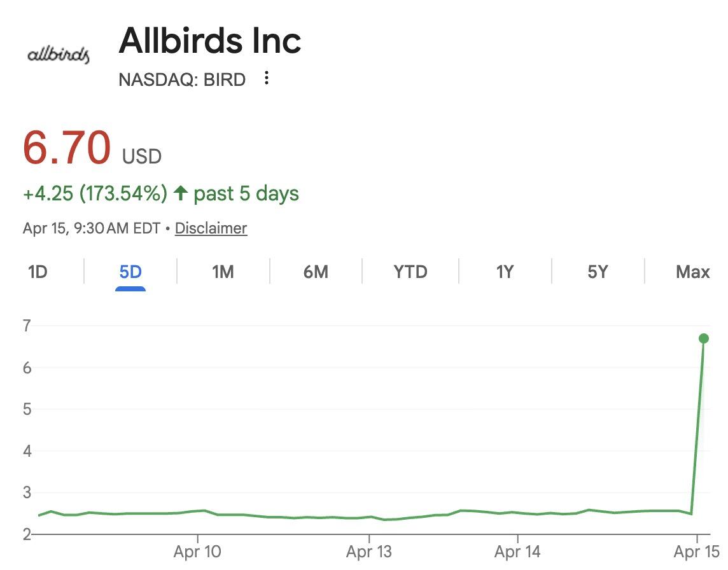This screenshot has height=570, width=728.
Task: Click the Apr 13 date axis label
Action: [x=369, y=552]
